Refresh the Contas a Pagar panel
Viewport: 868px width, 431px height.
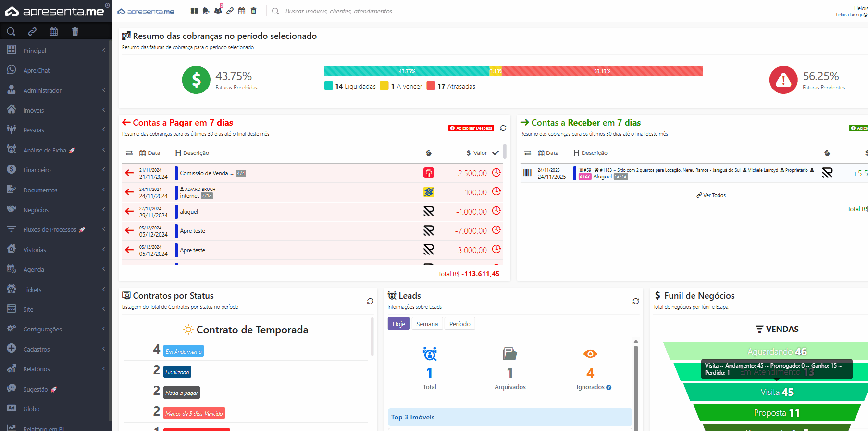[503, 128]
